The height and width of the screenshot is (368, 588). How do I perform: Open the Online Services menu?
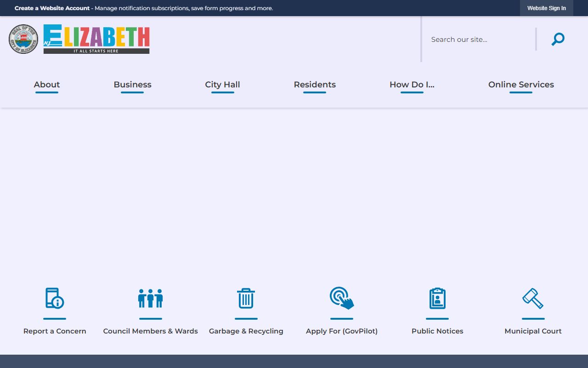click(x=521, y=85)
